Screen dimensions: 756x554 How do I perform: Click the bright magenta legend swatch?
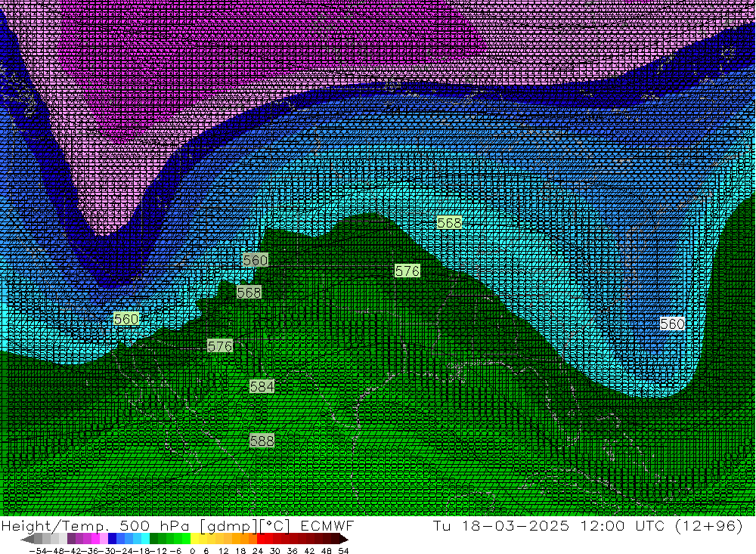pyautogui.click(x=96, y=539)
